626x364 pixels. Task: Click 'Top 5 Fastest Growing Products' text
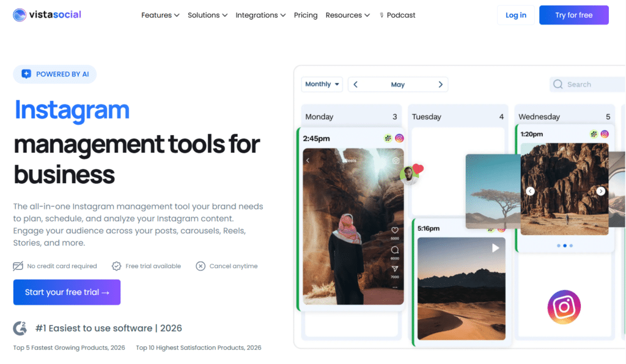pyautogui.click(x=69, y=348)
